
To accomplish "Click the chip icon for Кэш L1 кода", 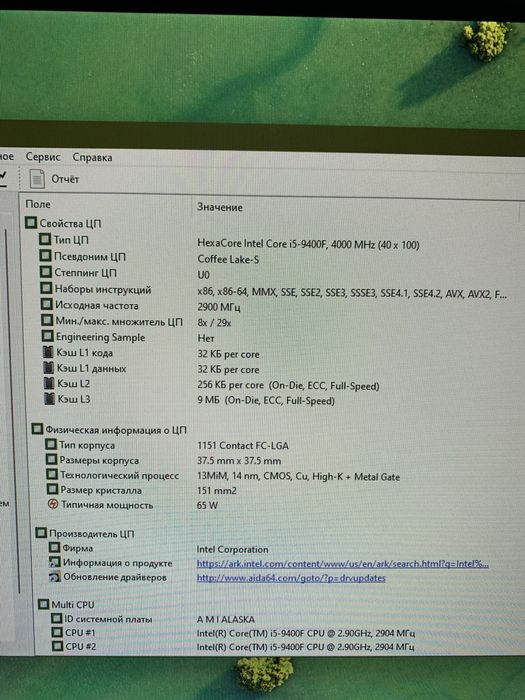I will click(x=48, y=352).
